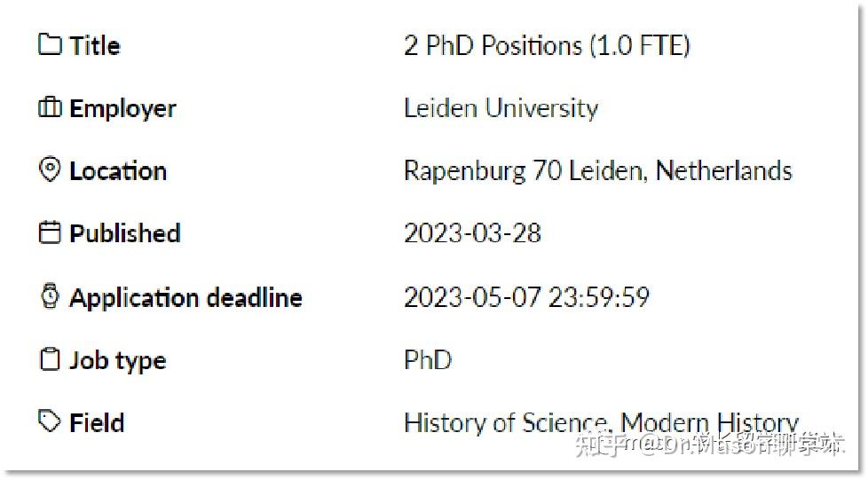Click the Application deadline label

[x=186, y=298]
